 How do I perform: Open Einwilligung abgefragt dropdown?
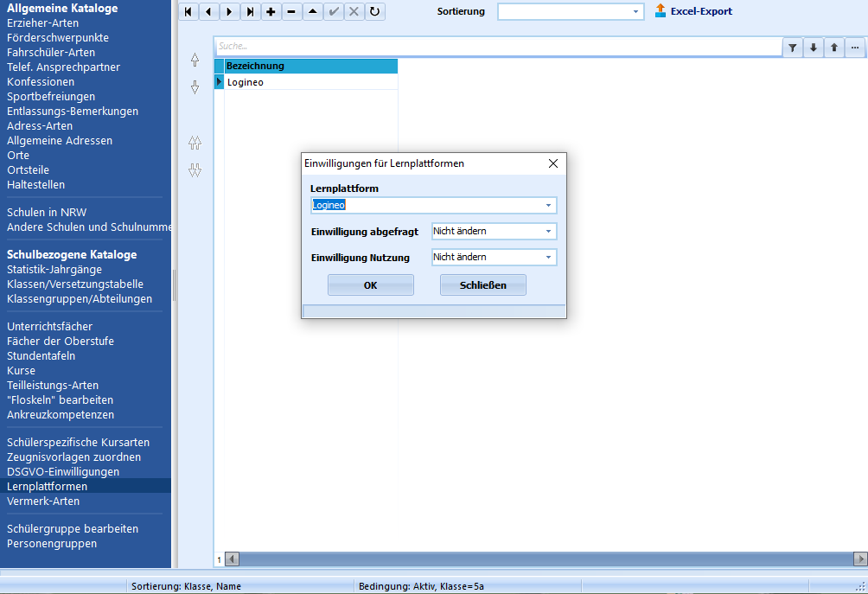point(548,232)
